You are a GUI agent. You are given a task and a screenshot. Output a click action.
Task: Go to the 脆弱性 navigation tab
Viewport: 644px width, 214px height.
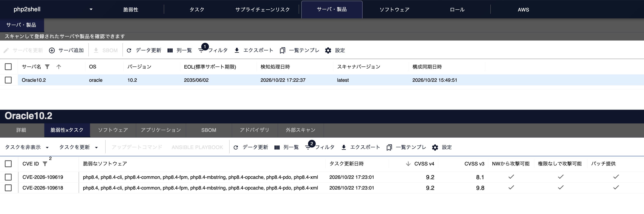pos(130,10)
